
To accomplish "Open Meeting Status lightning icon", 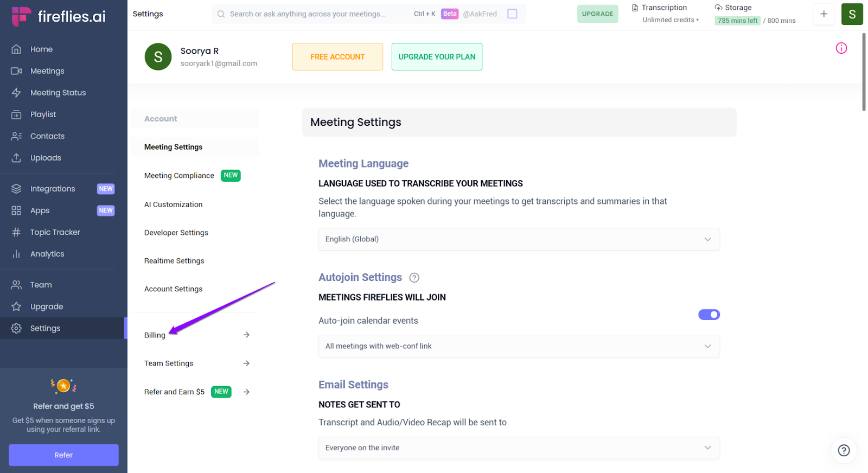I will [x=16, y=93].
